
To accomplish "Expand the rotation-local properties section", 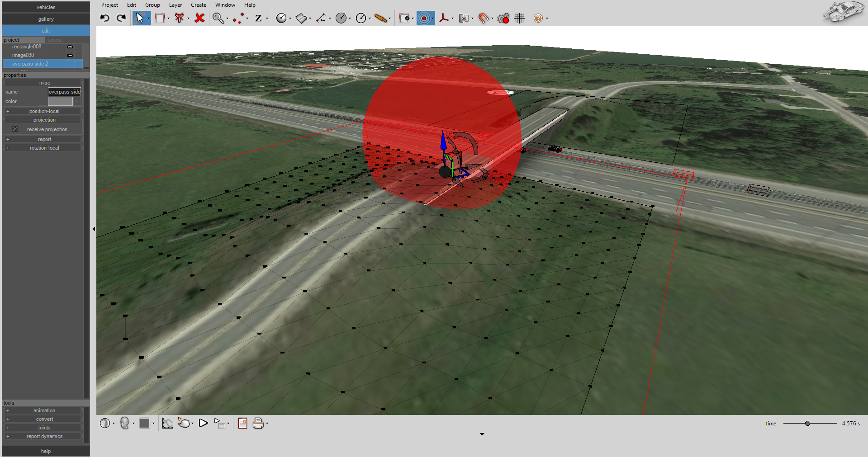I will [x=8, y=147].
